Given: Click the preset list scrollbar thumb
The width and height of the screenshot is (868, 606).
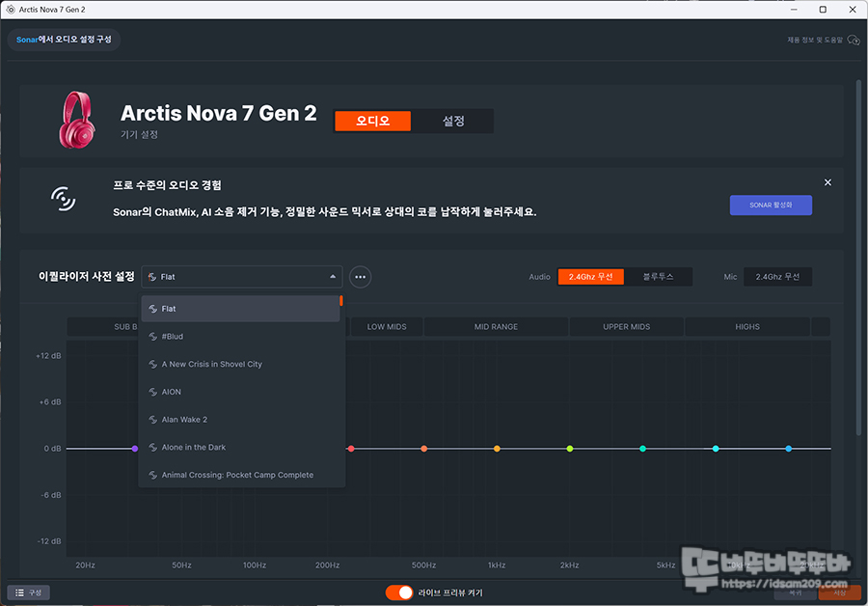Looking at the screenshot, I should point(341,301).
